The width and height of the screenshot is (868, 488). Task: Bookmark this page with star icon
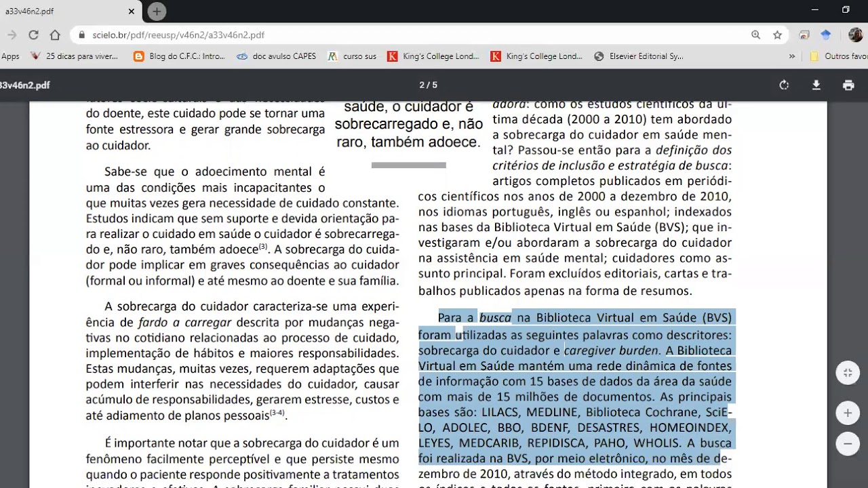777,35
